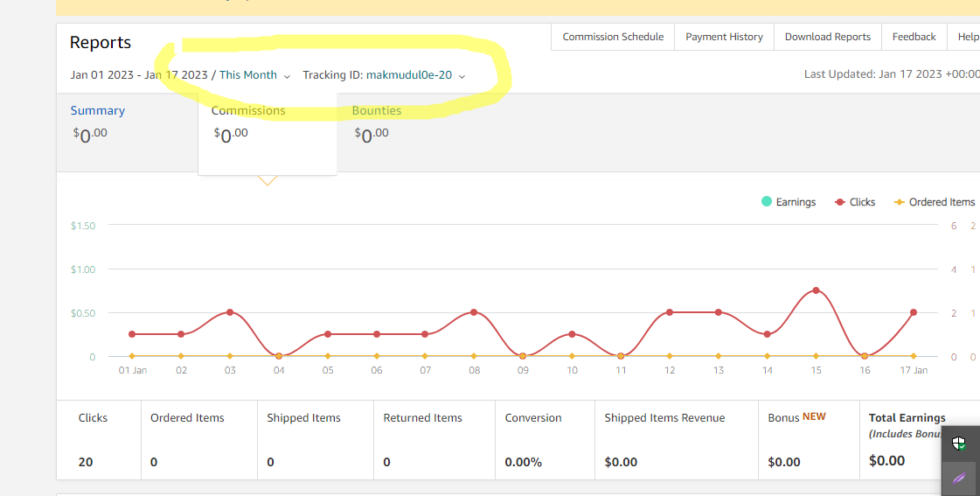Click the $1.50 earnings axis label
980x496 pixels.
click(83, 226)
